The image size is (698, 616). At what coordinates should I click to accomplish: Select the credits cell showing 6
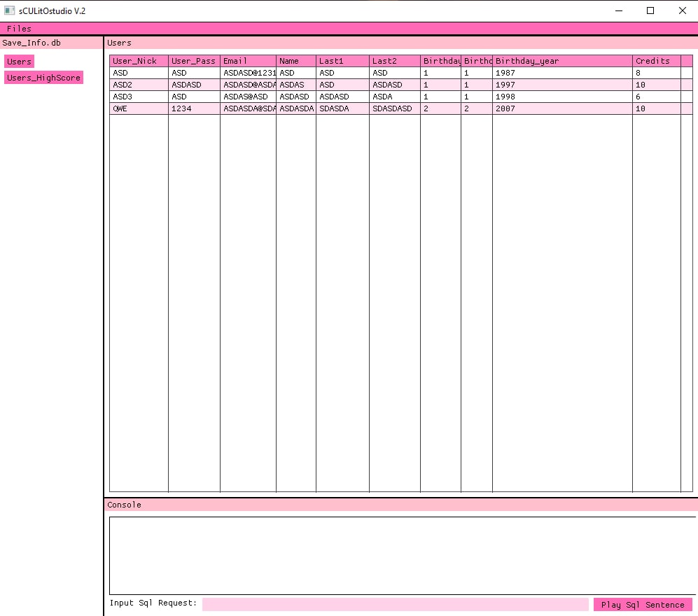tap(657, 97)
